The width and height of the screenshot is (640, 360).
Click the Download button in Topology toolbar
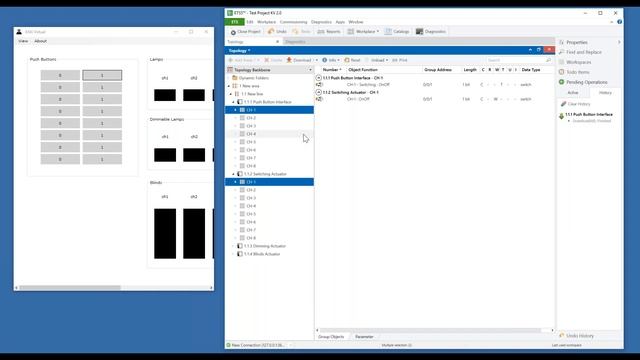click(x=299, y=60)
